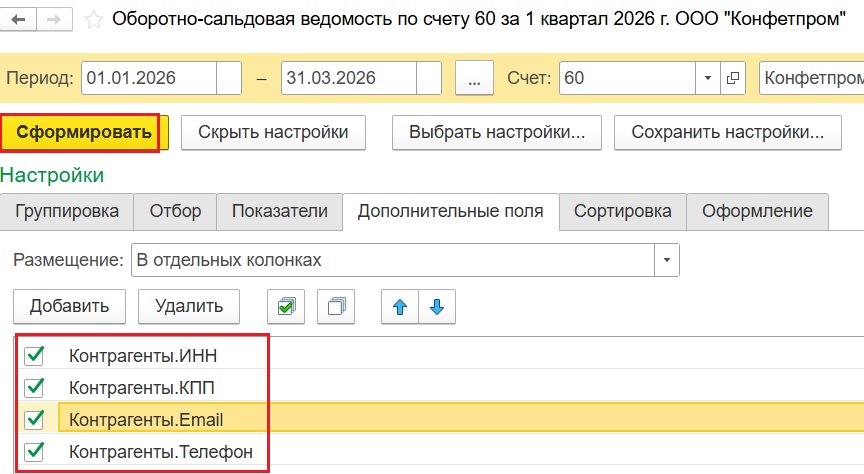Image resolution: width=864 pixels, height=474 pixels.
Task: Open calendar for end date 31.03.2026
Action: point(429,78)
